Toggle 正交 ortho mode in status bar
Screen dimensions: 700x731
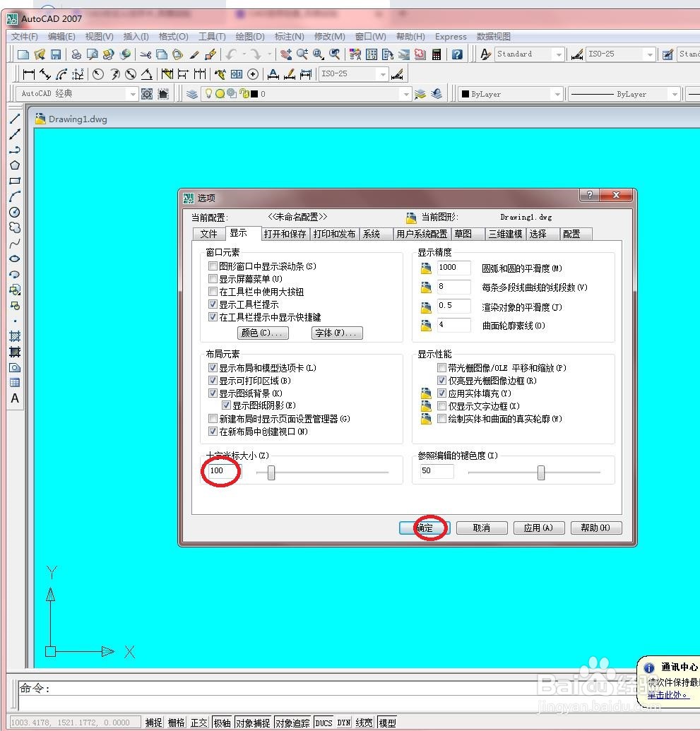point(198,723)
